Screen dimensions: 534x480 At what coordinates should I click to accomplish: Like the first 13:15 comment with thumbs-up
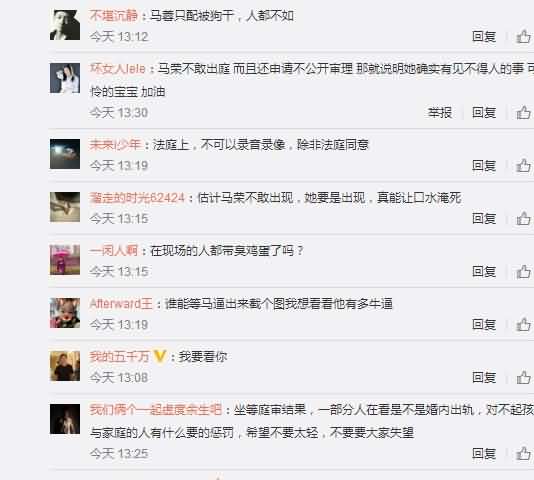[523, 218]
